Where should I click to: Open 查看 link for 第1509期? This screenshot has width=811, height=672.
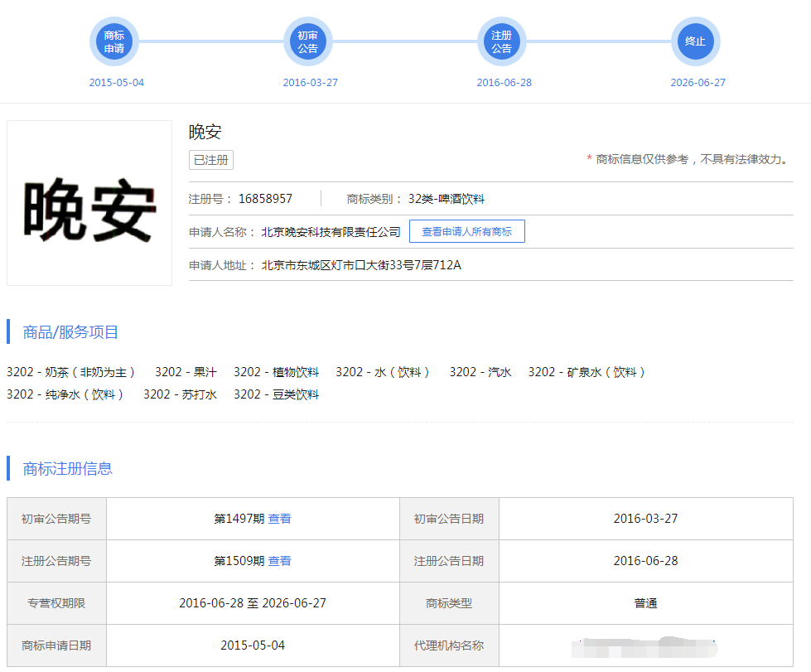click(280, 561)
